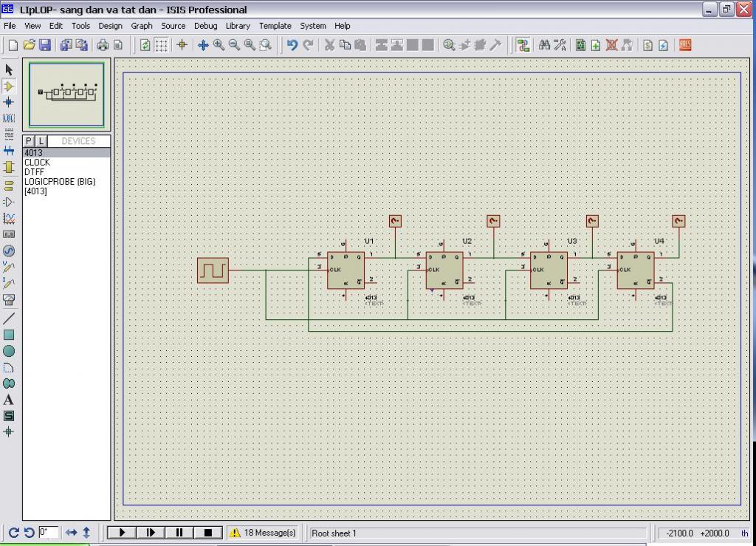Click the Undo arrow icon
The width and height of the screenshot is (756, 546).
292,45
